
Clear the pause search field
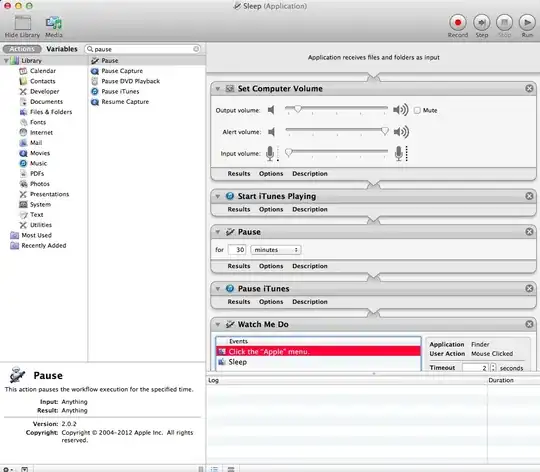pyautogui.click(x=196, y=49)
